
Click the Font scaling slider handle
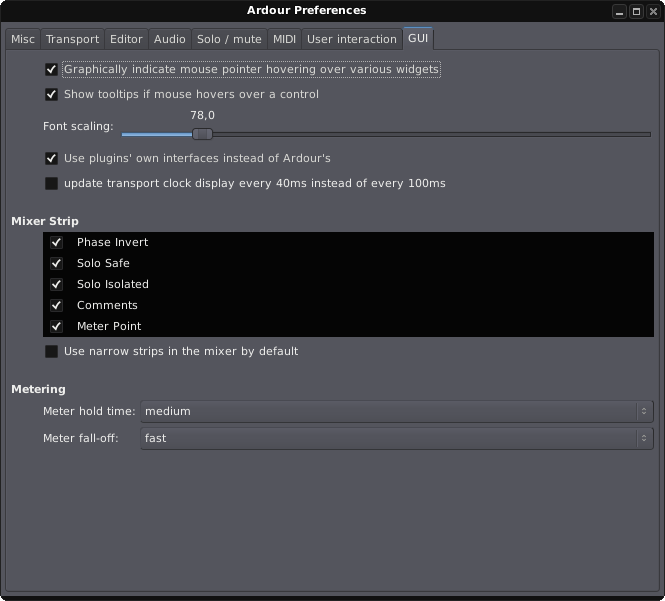pos(202,134)
